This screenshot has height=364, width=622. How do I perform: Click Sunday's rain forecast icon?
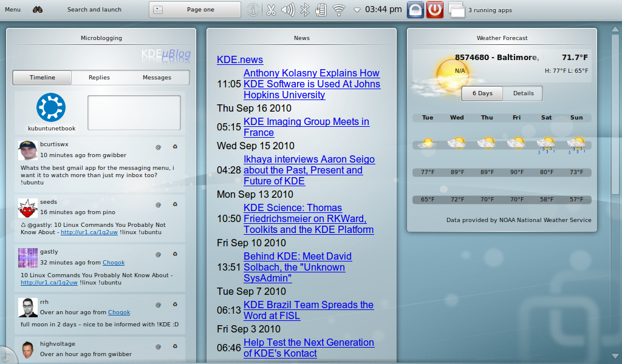click(x=576, y=144)
